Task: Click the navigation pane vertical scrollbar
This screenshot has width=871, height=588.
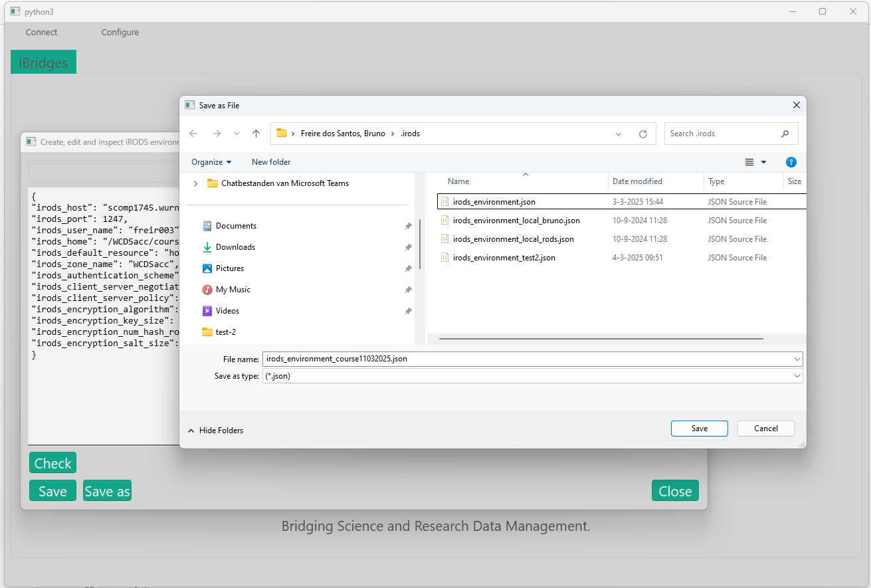Action: (x=419, y=244)
